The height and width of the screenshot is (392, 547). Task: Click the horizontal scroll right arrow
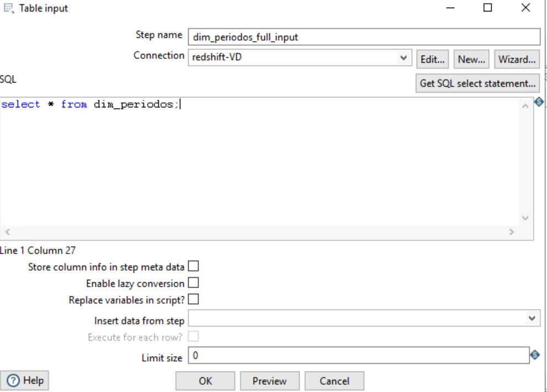click(512, 232)
